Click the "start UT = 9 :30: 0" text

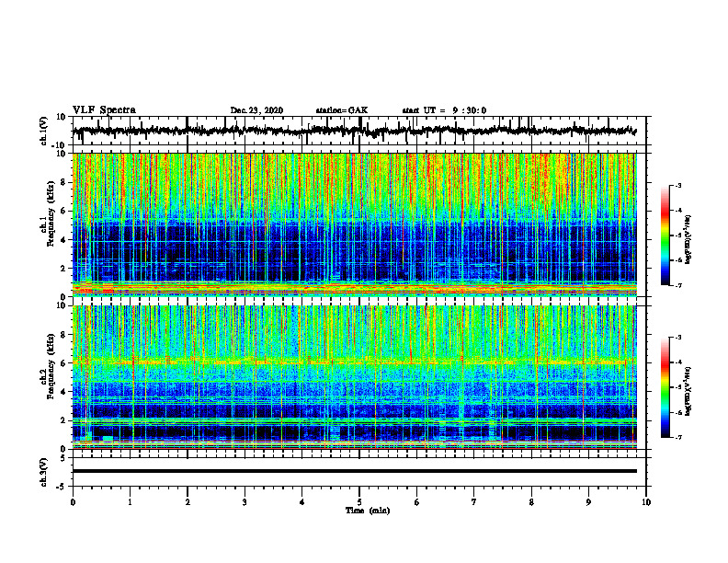[444, 110]
